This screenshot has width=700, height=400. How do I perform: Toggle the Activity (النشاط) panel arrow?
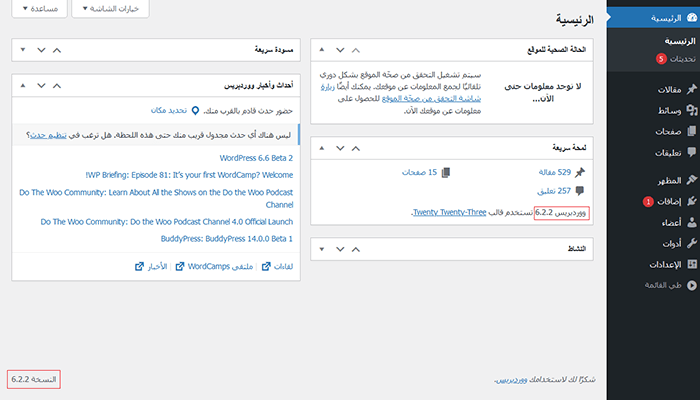coord(323,248)
